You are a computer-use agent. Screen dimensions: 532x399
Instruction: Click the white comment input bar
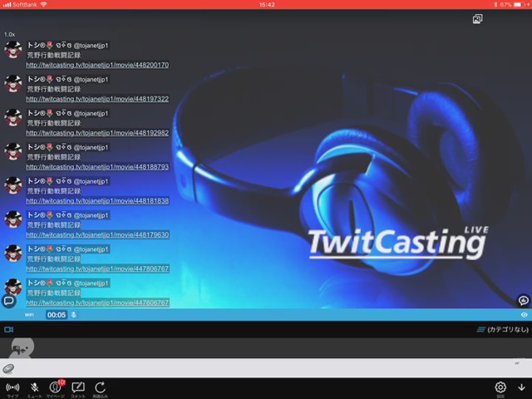coord(266,368)
